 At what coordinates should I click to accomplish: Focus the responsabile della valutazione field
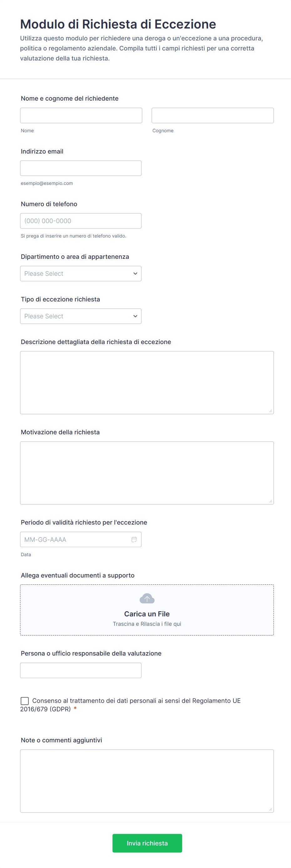pyautogui.click(x=81, y=671)
